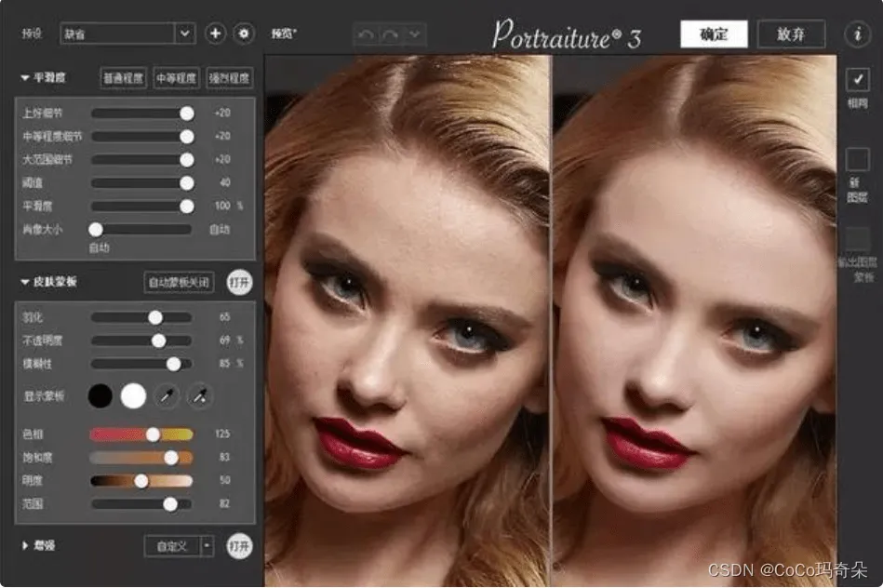This screenshot has width=883, height=588.
Task: Click the 不透明度 value 69
Action: coord(224,341)
